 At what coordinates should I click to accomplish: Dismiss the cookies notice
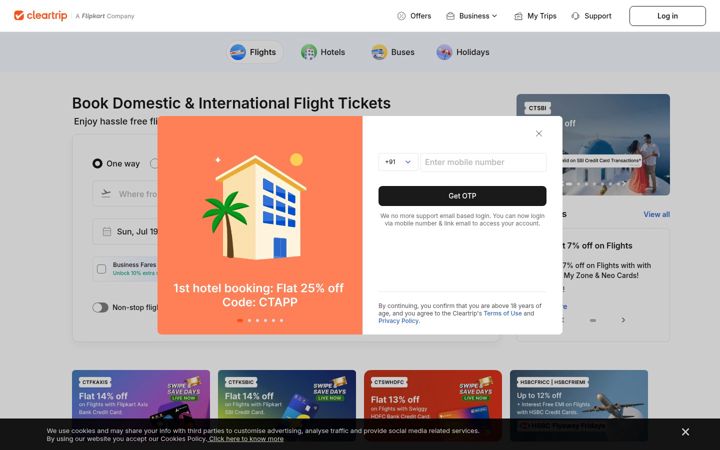click(685, 432)
